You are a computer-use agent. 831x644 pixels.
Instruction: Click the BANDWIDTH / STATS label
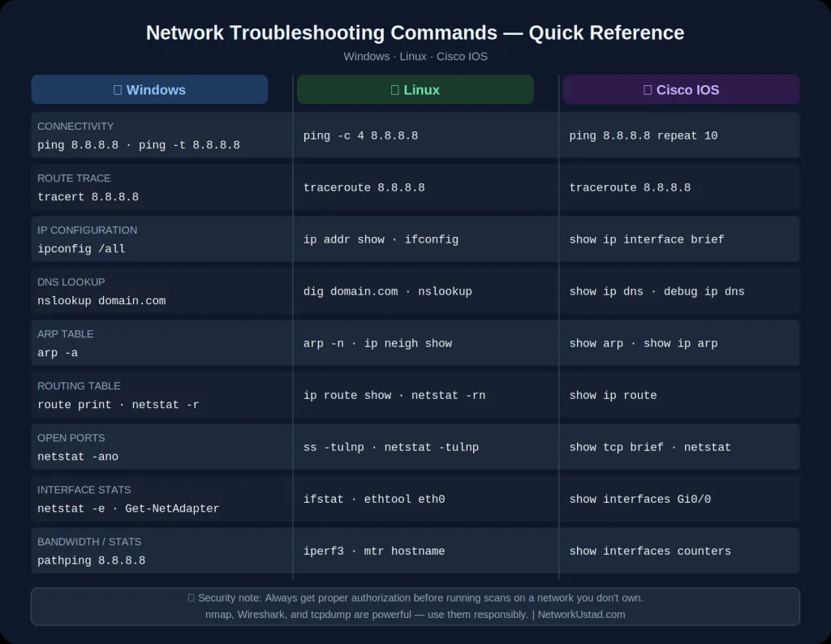pos(89,541)
